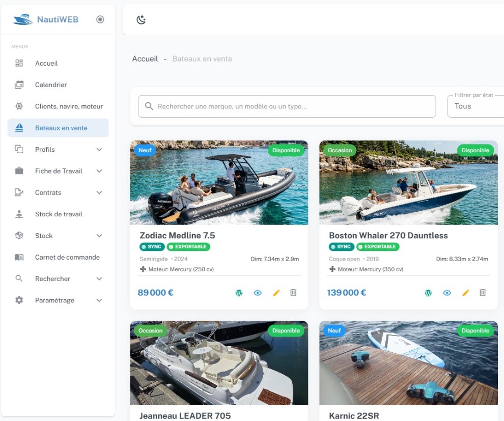Screen dimensions: 504x421
Task: Focus the brand/model search field
Action: point(287,106)
